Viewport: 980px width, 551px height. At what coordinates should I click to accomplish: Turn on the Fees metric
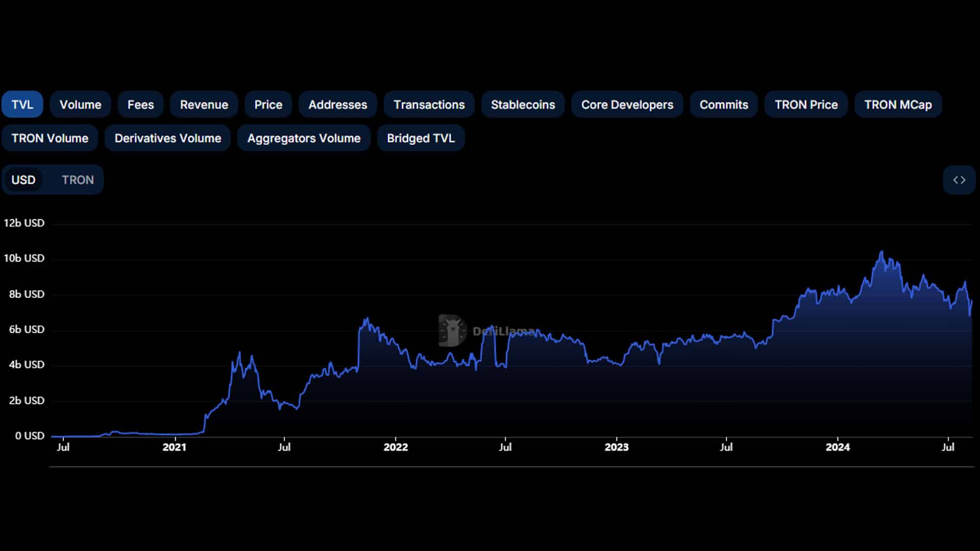140,105
